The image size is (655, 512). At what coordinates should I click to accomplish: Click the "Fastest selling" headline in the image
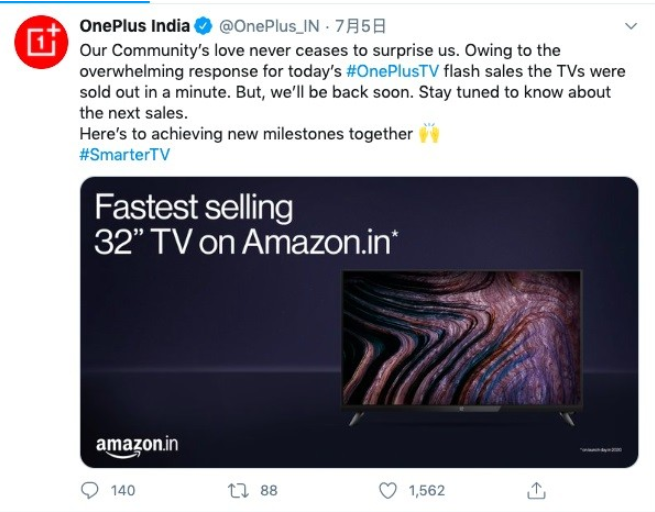(193, 208)
